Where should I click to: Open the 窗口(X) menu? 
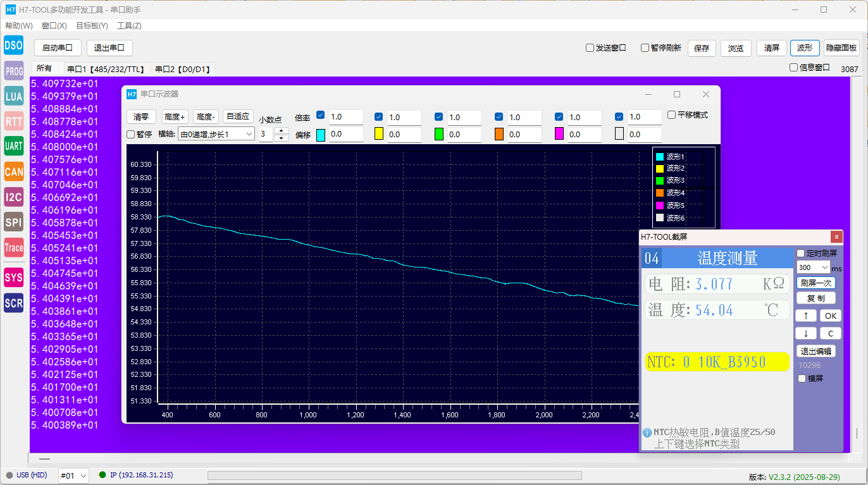pos(54,26)
